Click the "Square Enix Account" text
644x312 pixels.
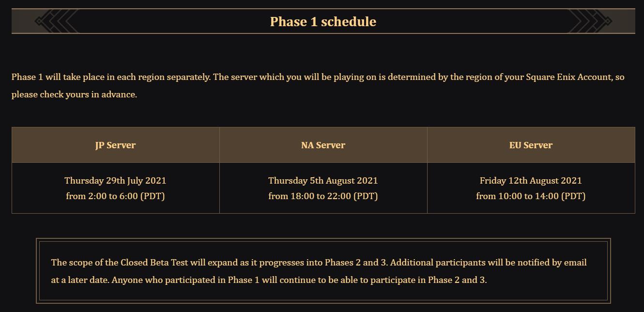(x=568, y=77)
